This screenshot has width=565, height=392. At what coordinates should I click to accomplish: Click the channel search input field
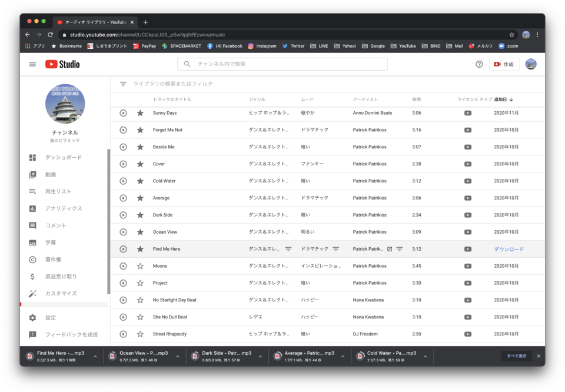coord(282,64)
